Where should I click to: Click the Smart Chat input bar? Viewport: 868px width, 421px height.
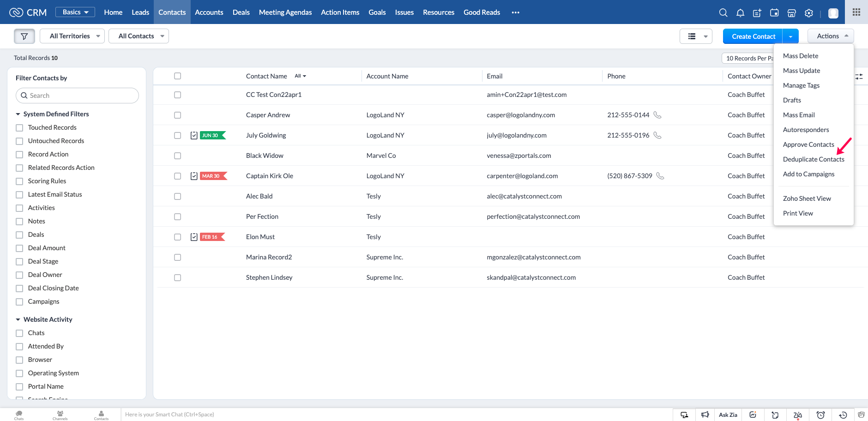pyautogui.click(x=397, y=415)
